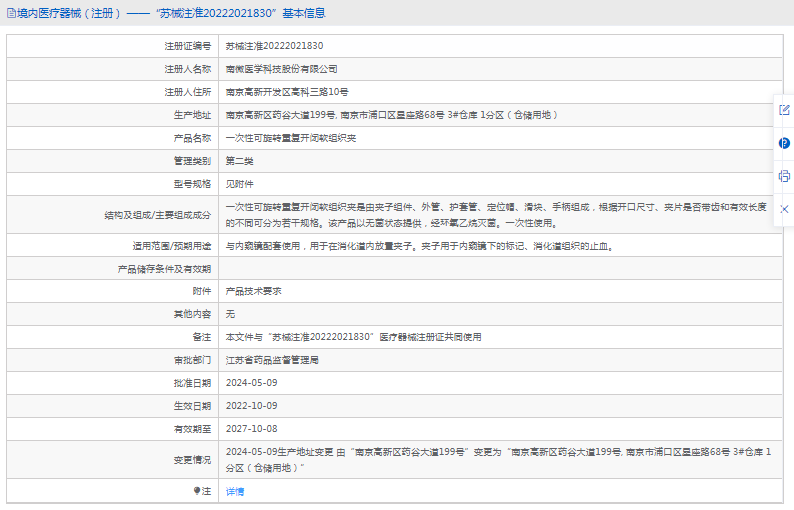The height and width of the screenshot is (510, 794).
Task: Select registrant name 南微医学科技股份有限公司
Action: pyautogui.click(x=282, y=69)
